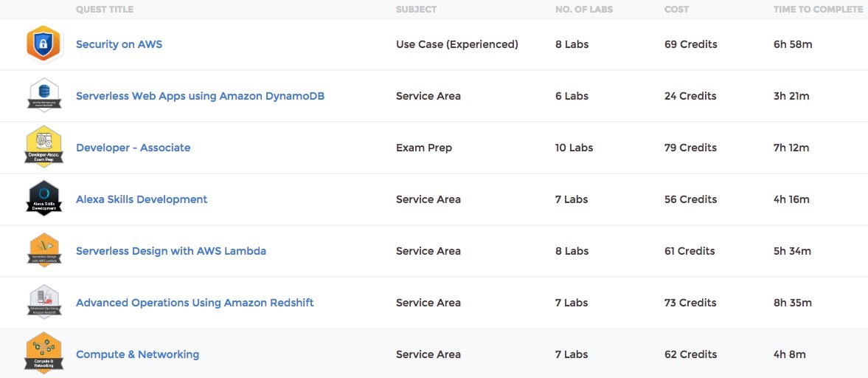Click the '73 Credits' cost cell

(x=690, y=303)
